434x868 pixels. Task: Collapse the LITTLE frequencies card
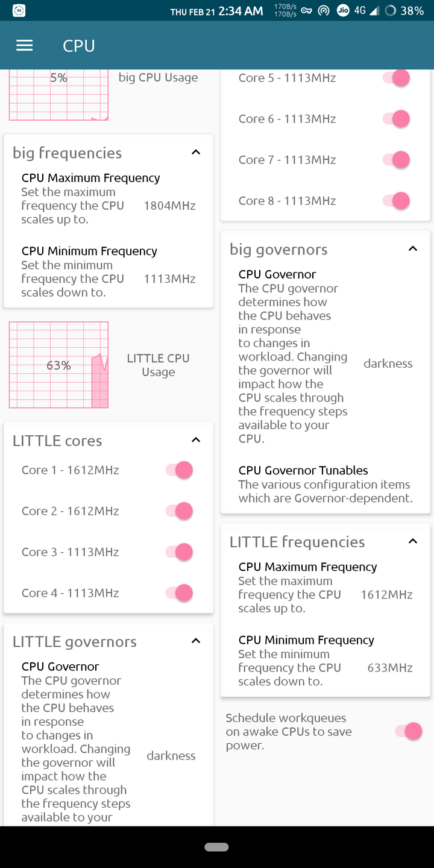pyautogui.click(x=413, y=541)
